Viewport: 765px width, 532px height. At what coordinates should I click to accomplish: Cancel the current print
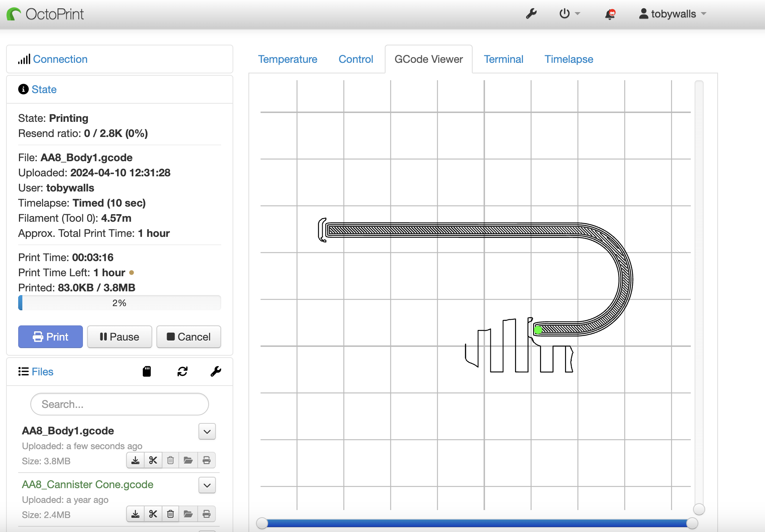click(189, 337)
